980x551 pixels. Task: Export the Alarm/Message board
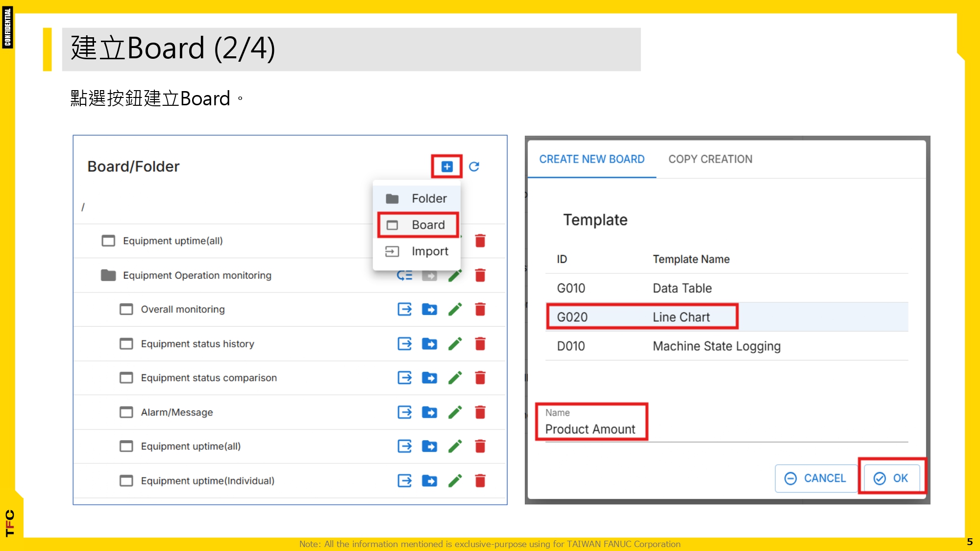(x=404, y=412)
